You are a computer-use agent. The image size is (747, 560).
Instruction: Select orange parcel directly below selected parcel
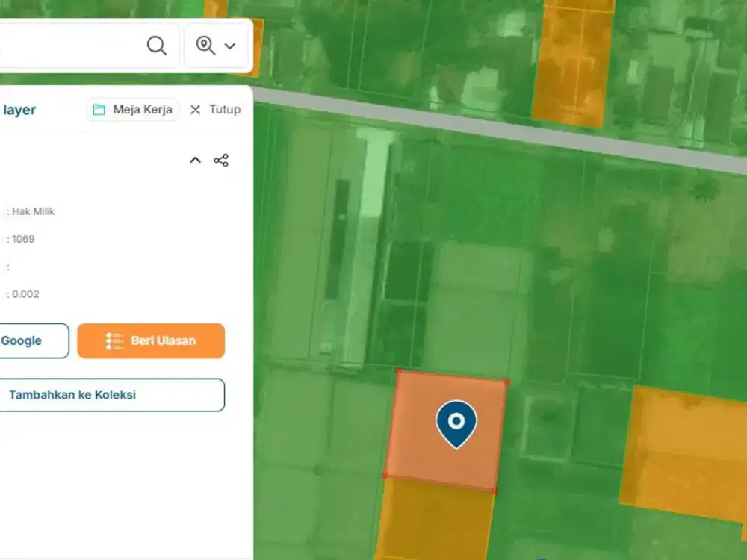click(435, 519)
